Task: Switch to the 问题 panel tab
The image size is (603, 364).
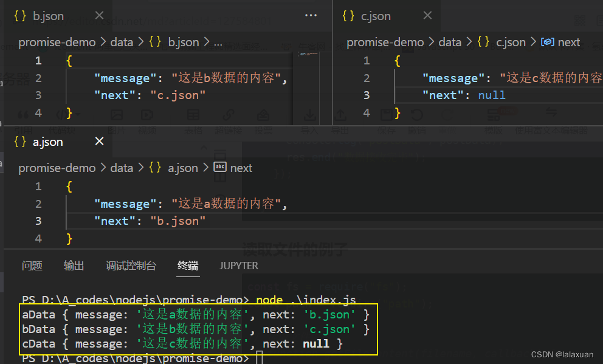Action: [x=32, y=266]
